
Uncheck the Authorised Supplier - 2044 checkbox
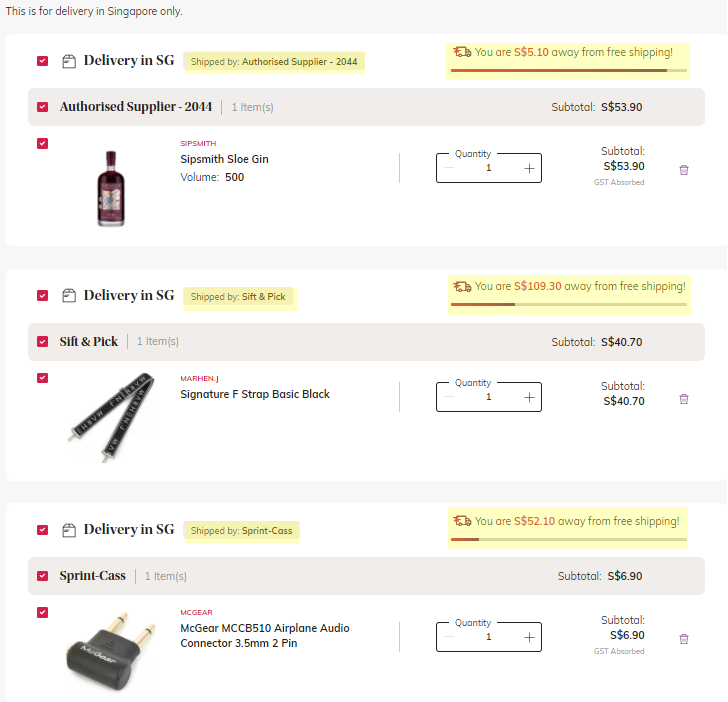(42, 107)
